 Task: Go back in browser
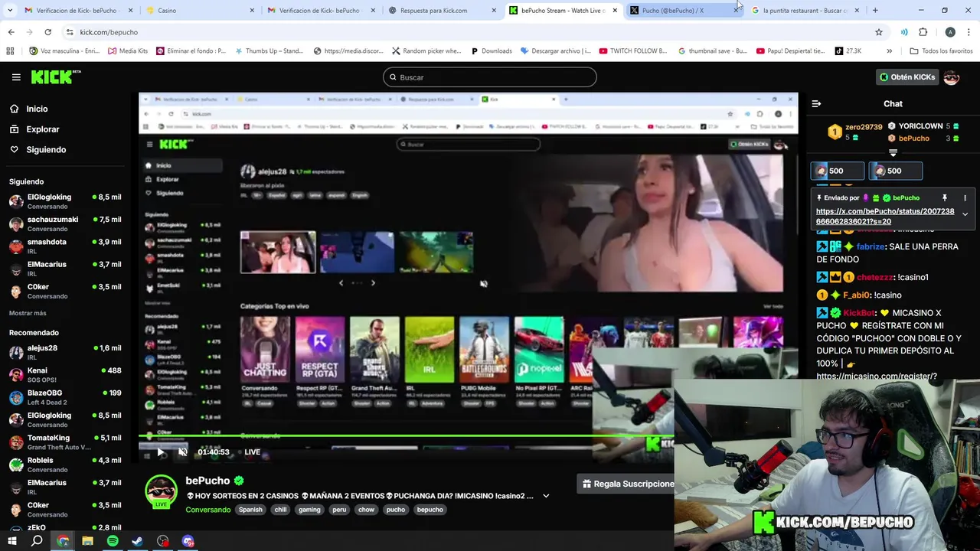11,32
